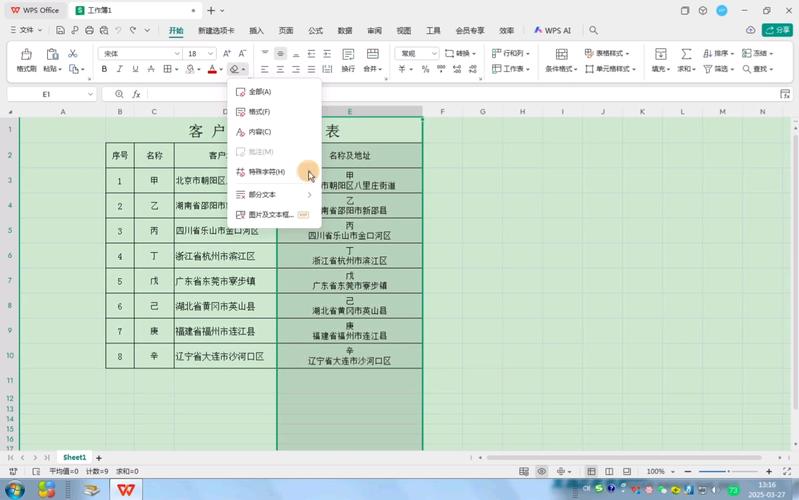
Task: Choose Special Characters (H) in menu
Action: click(x=274, y=172)
